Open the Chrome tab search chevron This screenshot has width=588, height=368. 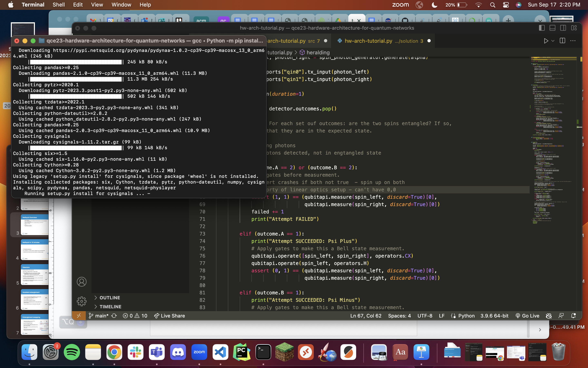tap(540, 20)
